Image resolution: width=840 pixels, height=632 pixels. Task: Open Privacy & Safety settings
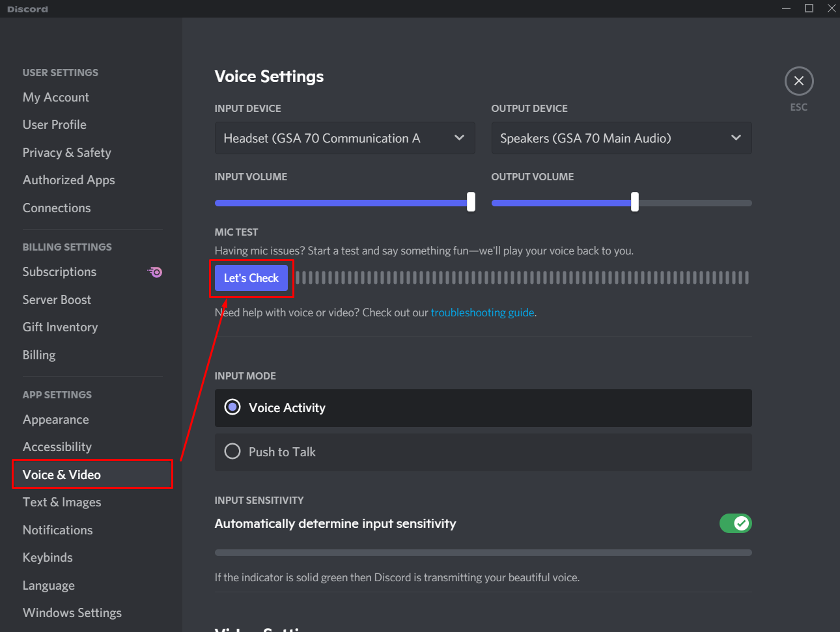pos(67,152)
